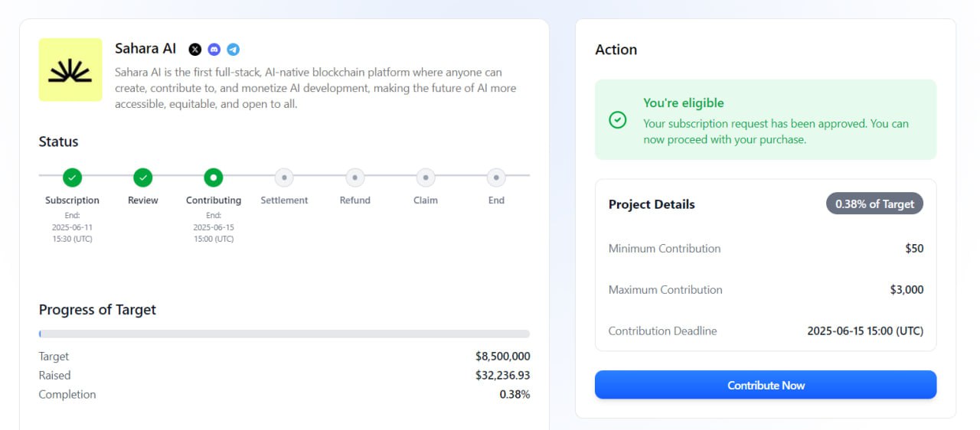The width and height of the screenshot is (980, 430).
Task: Open Sahara AI's X (Twitter) link icon
Action: point(195,49)
